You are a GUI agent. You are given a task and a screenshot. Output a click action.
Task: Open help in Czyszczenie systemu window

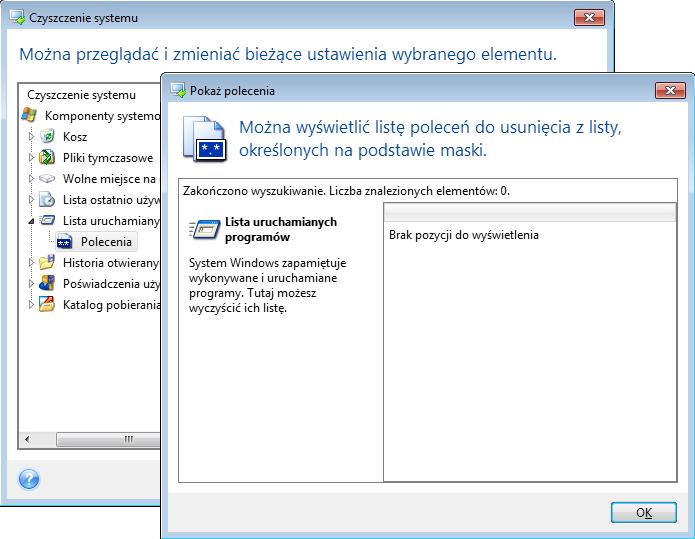(29, 479)
